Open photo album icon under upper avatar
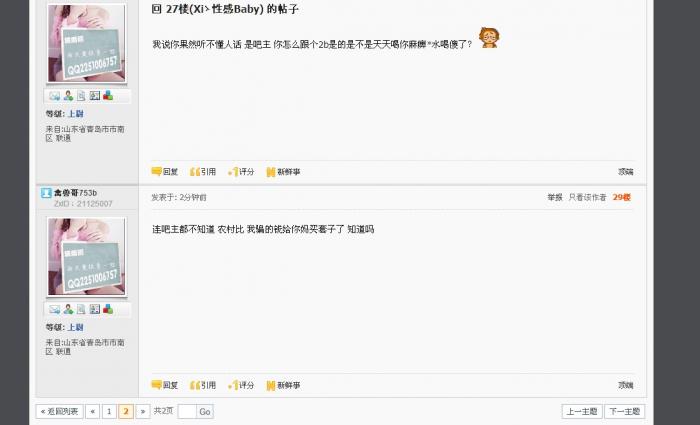The image size is (700, 425). [x=95, y=96]
